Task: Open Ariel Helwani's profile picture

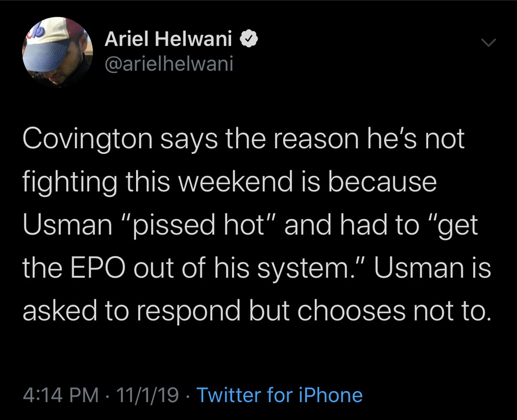Action: pyautogui.click(x=57, y=52)
